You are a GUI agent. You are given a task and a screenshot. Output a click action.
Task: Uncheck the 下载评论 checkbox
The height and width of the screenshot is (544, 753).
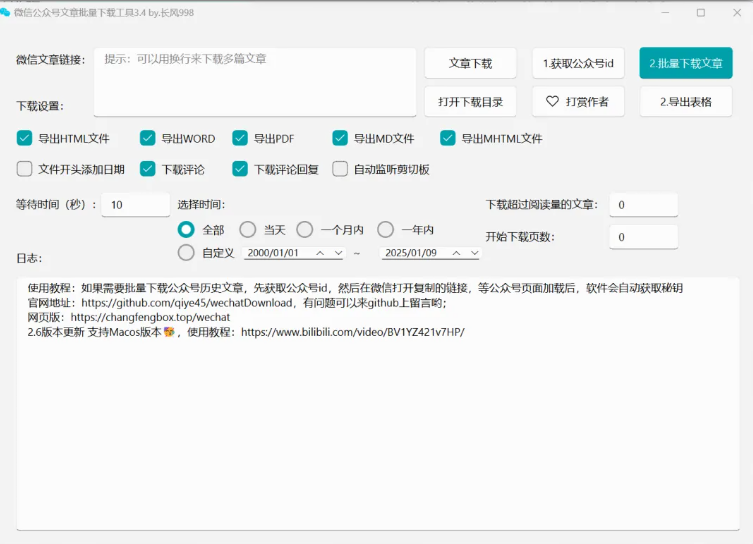147,169
